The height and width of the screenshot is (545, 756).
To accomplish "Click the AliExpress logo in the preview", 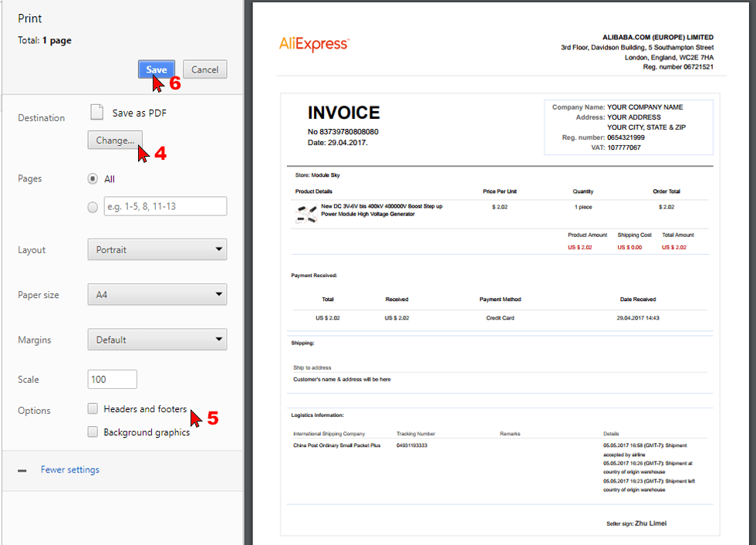I will (x=314, y=44).
